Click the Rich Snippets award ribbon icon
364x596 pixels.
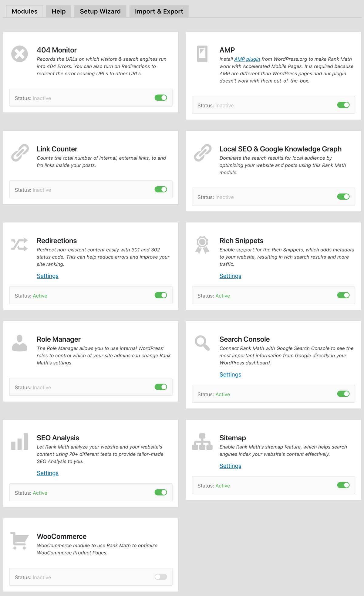click(202, 245)
